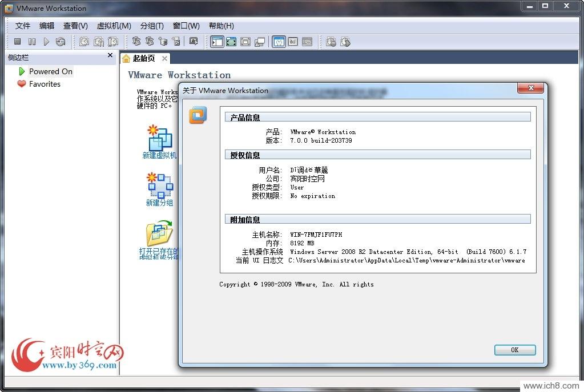Open the 编辑 menu

(47, 26)
